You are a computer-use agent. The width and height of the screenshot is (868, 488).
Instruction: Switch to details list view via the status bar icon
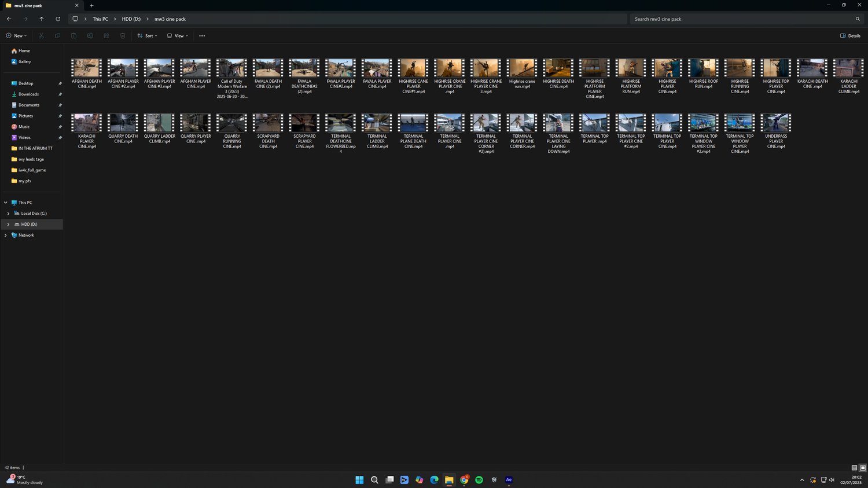point(854,468)
